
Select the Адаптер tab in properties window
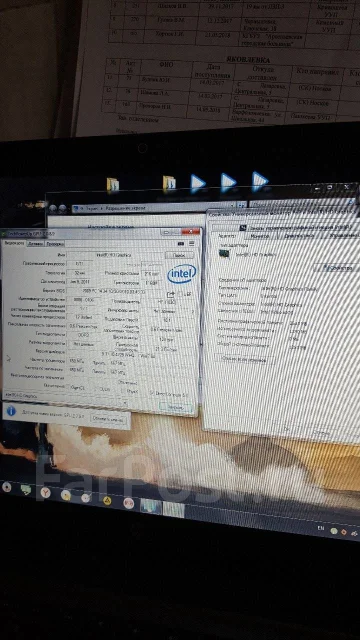click(226, 236)
